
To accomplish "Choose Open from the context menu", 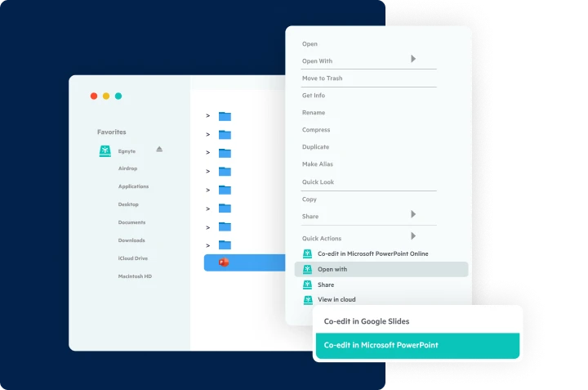I will coord(310,44).
